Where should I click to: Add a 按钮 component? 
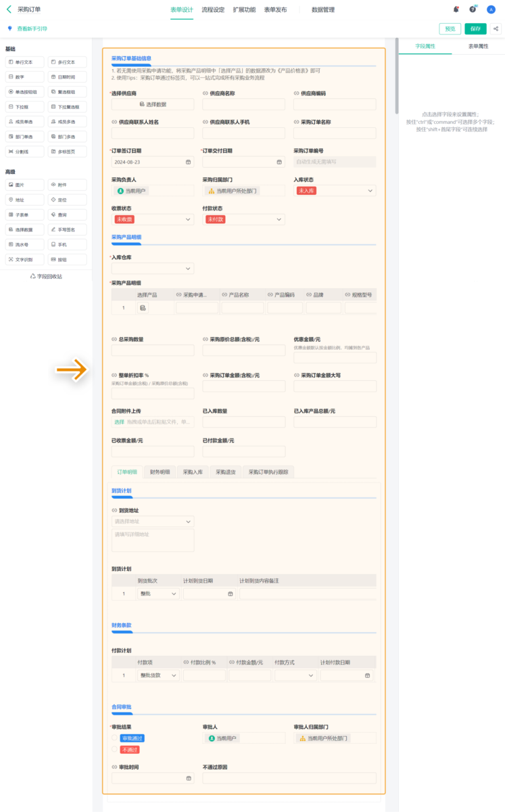(x=68, y=259)
